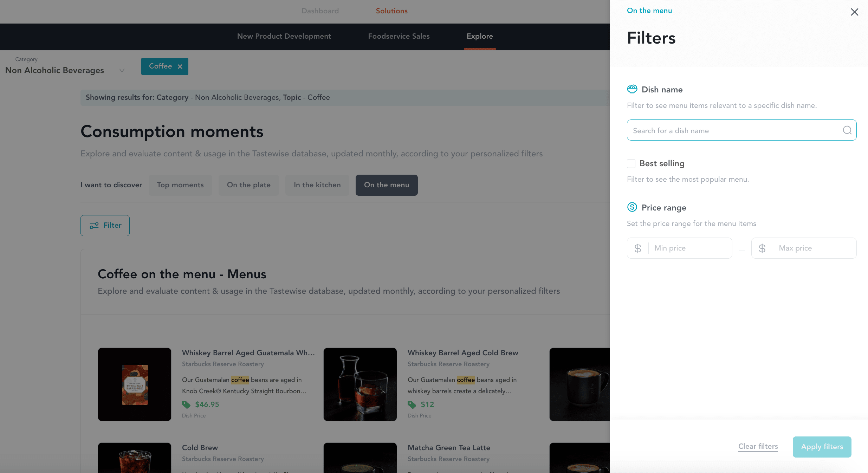Image resolution: width=868 pixels, height=473 pixels.
Task: Open the Cold Brew dish thumbnail
Action: (135, 458)
